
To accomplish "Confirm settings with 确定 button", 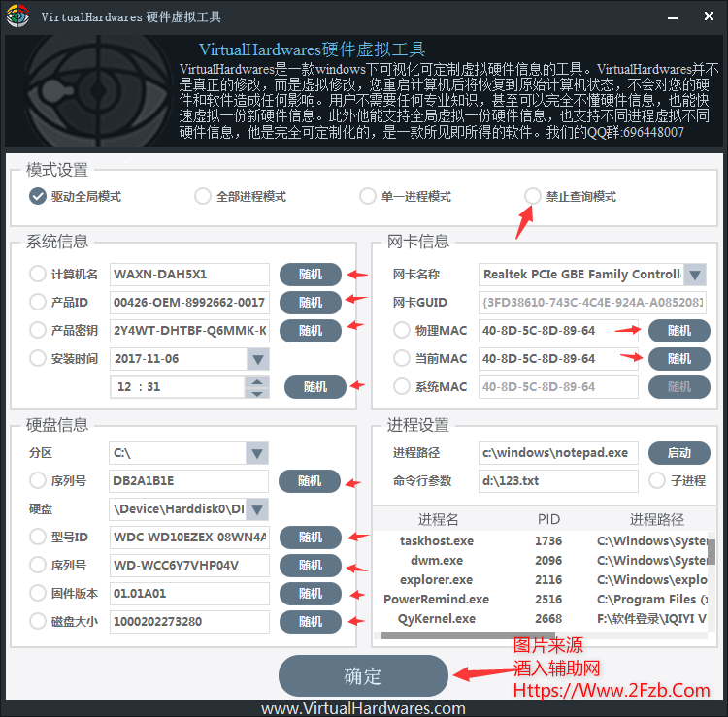I will (363, 675).
